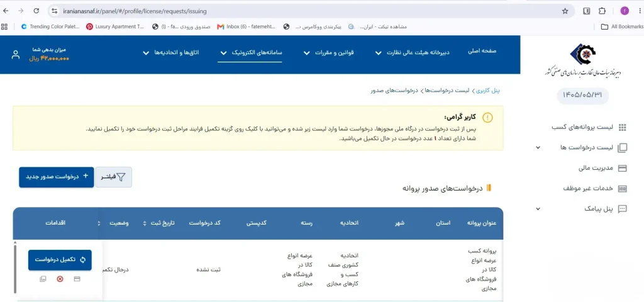This screenshot has height=302, width=644.
Task: Open the مشاهده تیکت - ایران bookmark
Action: 378,26
